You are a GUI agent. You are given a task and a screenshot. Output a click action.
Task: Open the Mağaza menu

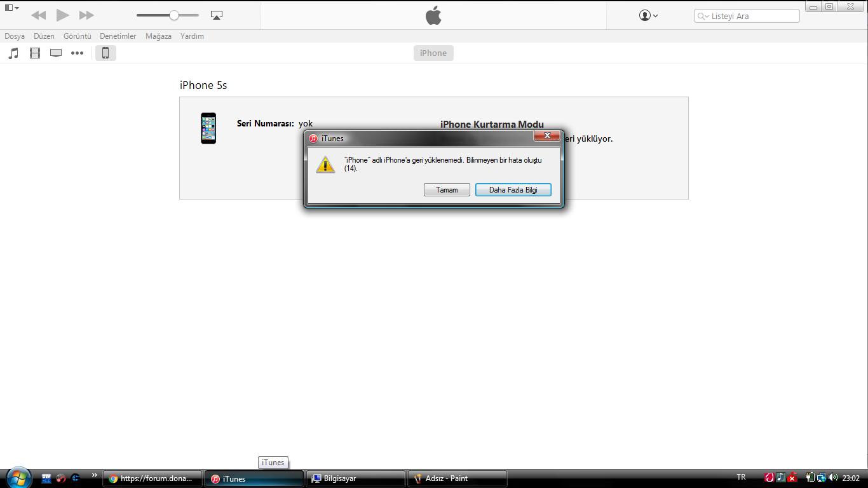tap(158, 36)
